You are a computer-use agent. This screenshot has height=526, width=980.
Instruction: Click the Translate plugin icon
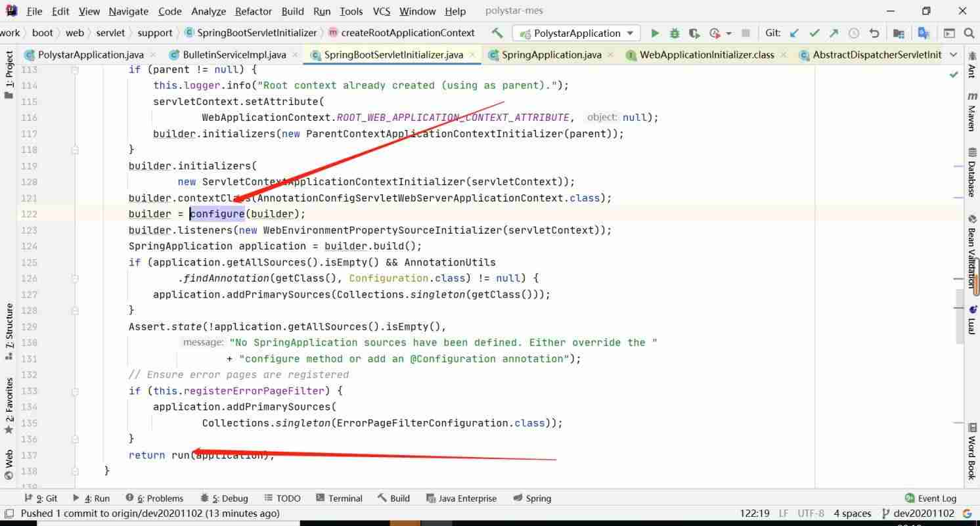click(924, 33)
